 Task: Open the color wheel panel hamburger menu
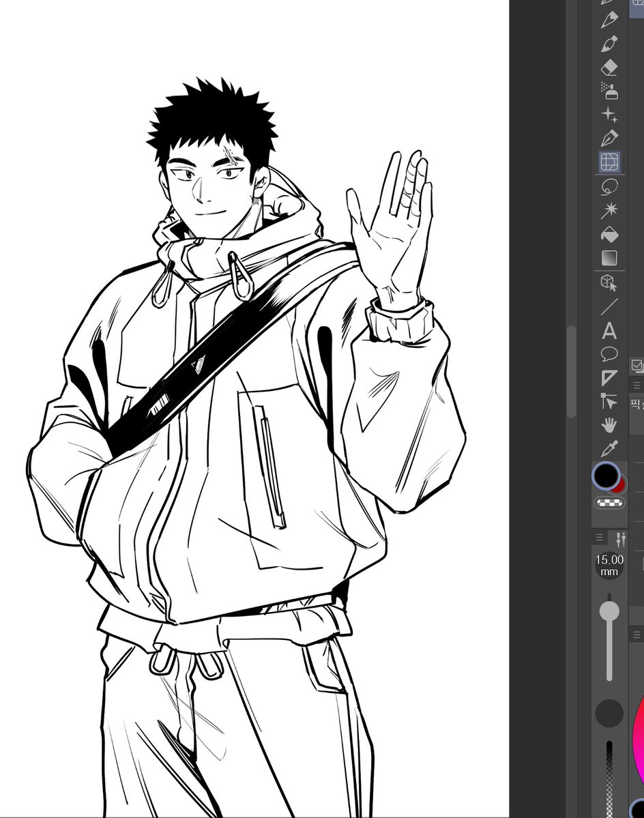point(636,635)
